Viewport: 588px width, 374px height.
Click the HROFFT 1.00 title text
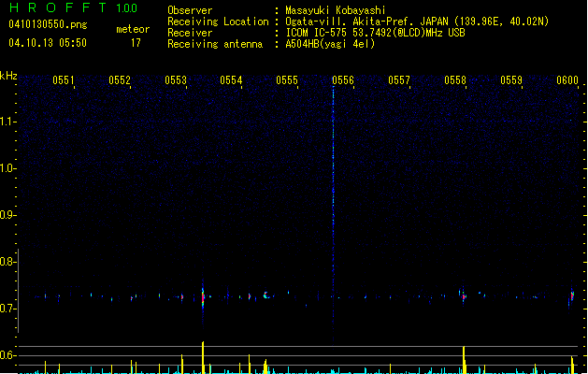73,7
